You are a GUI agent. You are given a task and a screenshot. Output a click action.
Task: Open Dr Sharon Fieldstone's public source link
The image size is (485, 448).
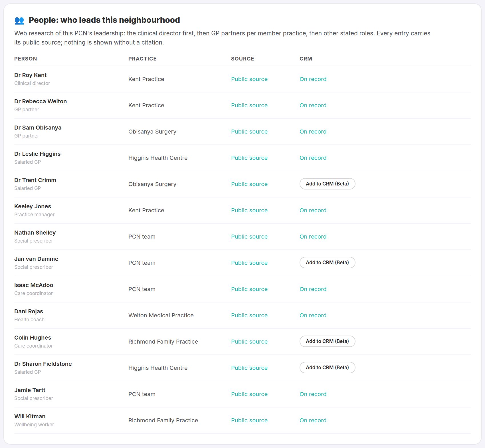click(x=249, y=368)
